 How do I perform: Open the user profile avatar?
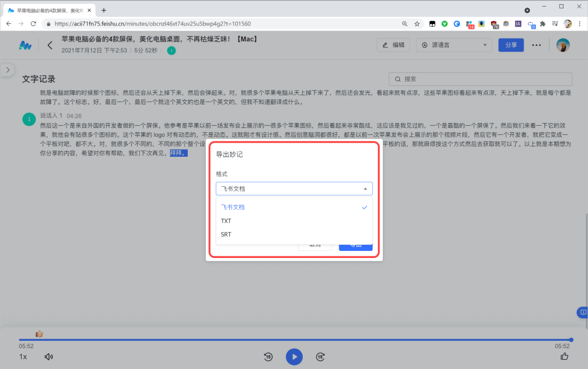(562, 45)
